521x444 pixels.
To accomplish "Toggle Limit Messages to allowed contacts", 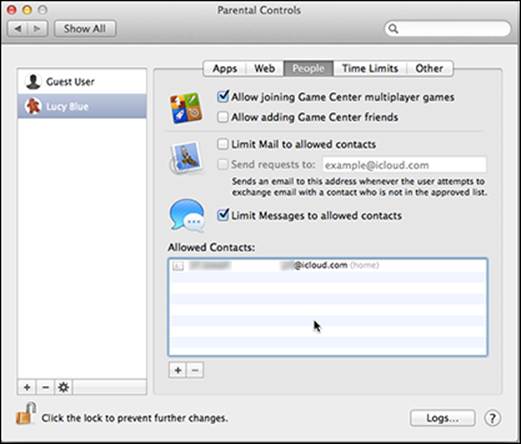I will click(223, 215).
